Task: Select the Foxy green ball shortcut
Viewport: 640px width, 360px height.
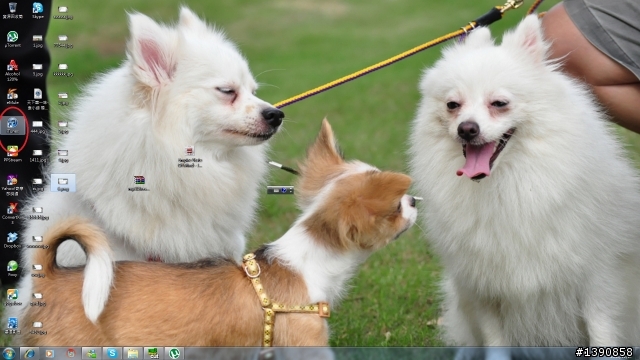Action: (x=13, y=269)
